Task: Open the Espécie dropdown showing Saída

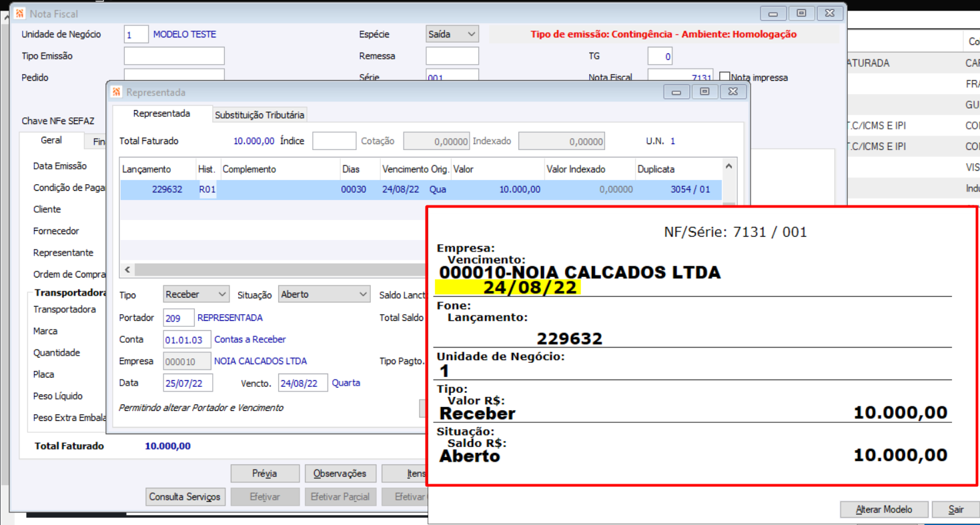Action: tap(452, 34)
